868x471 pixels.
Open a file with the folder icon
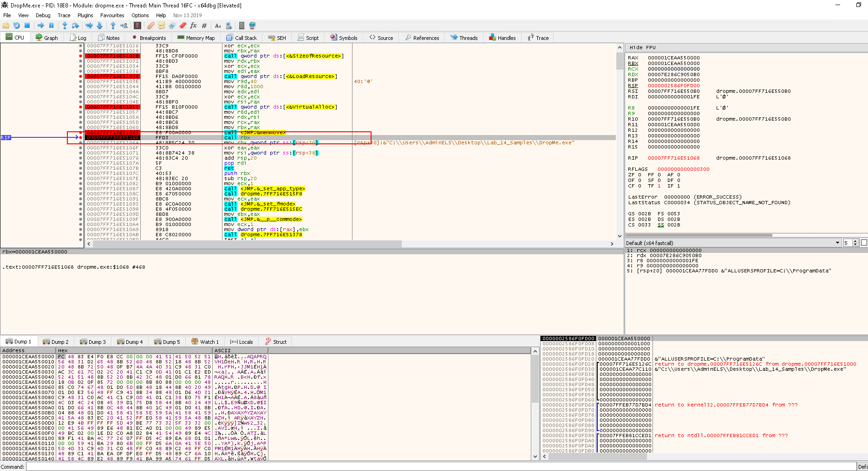[x=6, y=26]
